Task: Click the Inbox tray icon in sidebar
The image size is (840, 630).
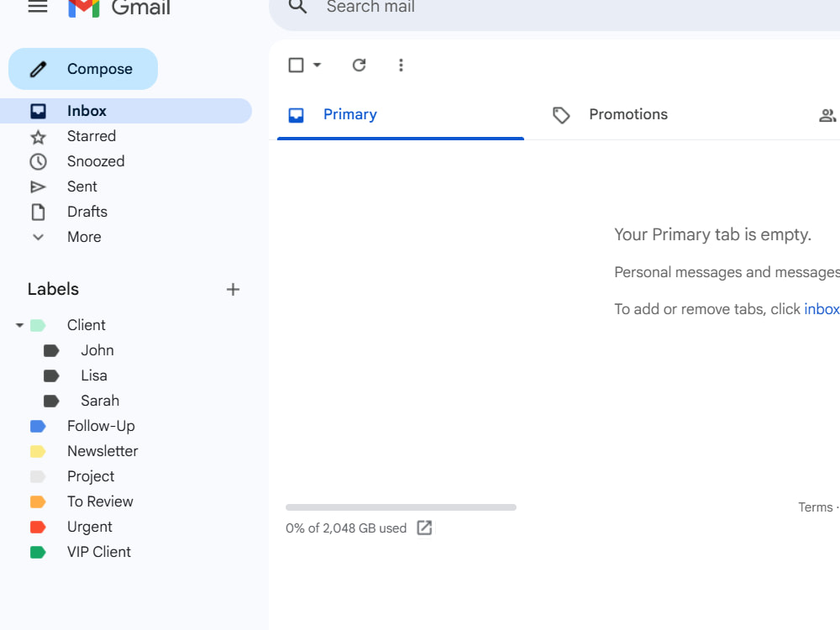Action: click(38, 112)
